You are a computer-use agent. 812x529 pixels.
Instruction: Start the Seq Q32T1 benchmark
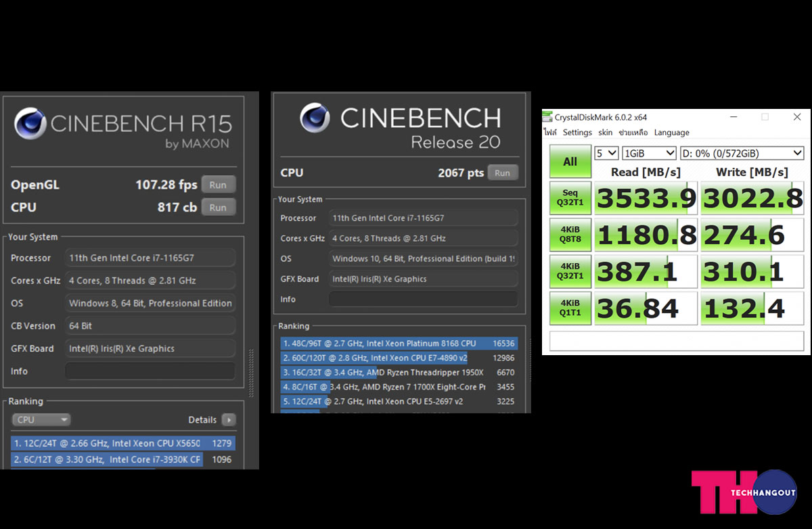(570, 198)
